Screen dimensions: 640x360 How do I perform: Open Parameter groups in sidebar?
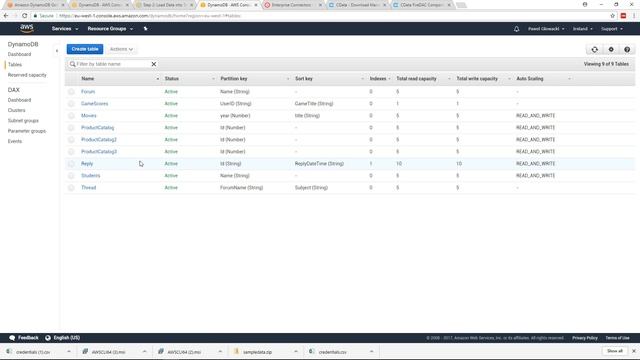click(27, 131)
